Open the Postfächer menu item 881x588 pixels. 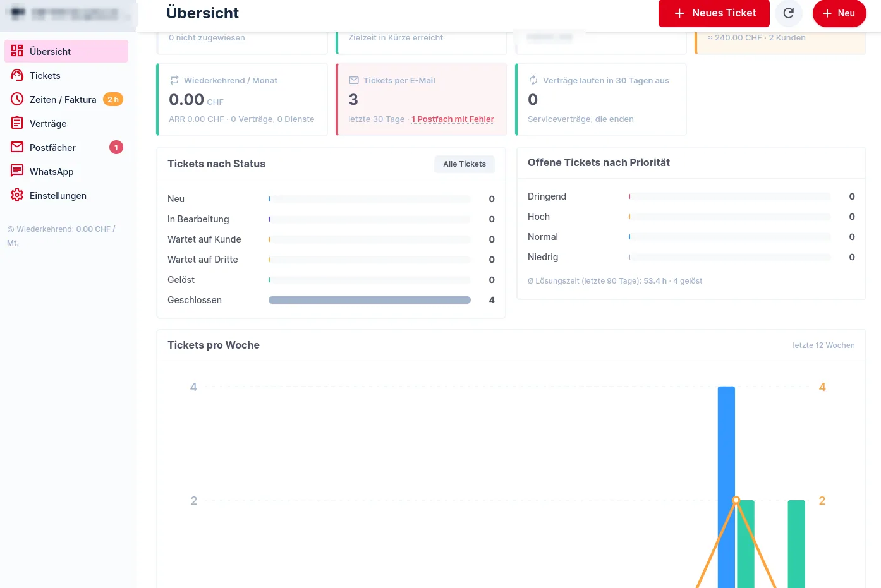[66, 147]
